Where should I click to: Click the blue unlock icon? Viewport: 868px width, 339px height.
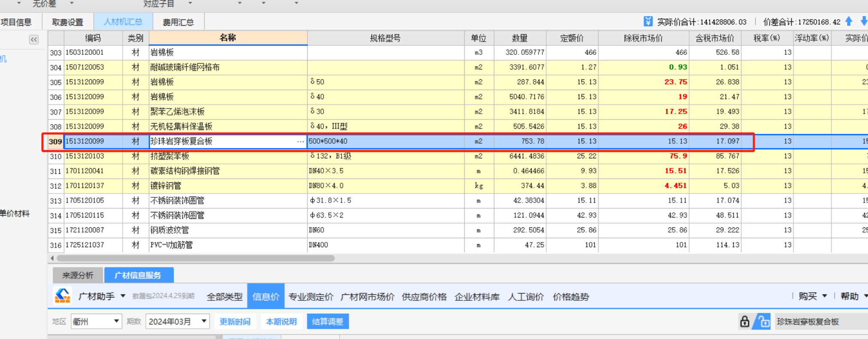click(x=763, y=321)
